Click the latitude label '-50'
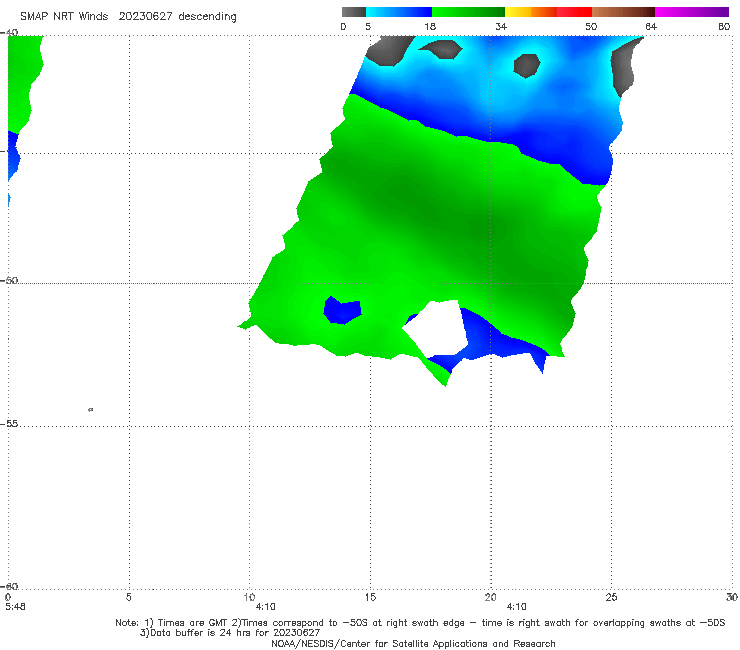This screenshot has width=740, height=650. [9, 280]
